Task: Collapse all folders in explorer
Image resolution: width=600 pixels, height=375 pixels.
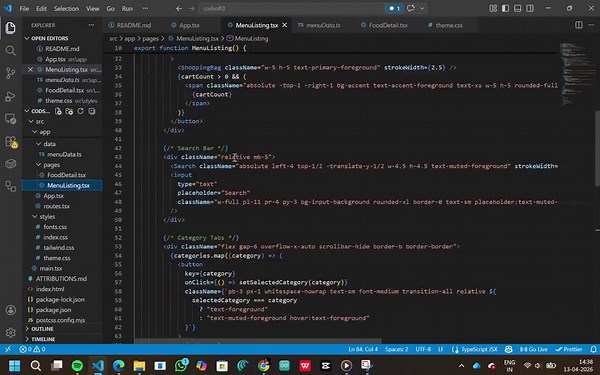Action: click(91, 111)
